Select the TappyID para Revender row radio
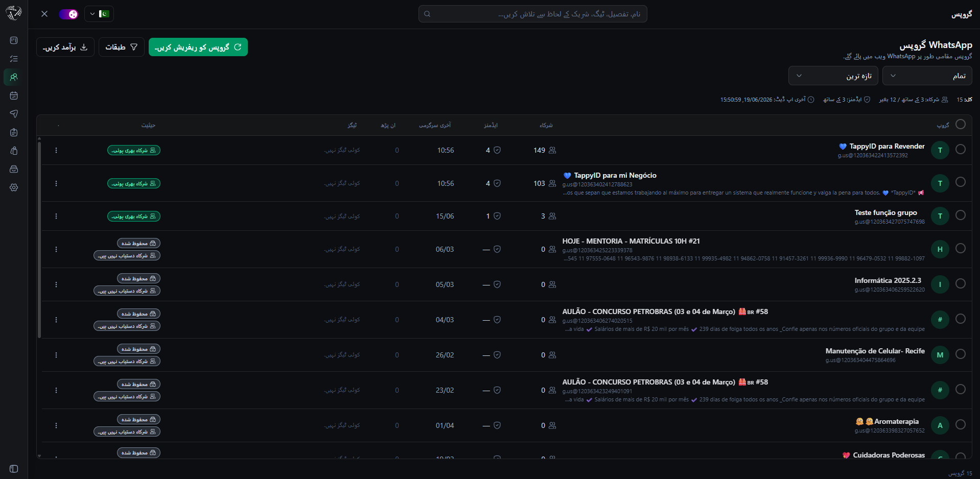The width and height of the screenshot is (980, 479). click(961, 149)
